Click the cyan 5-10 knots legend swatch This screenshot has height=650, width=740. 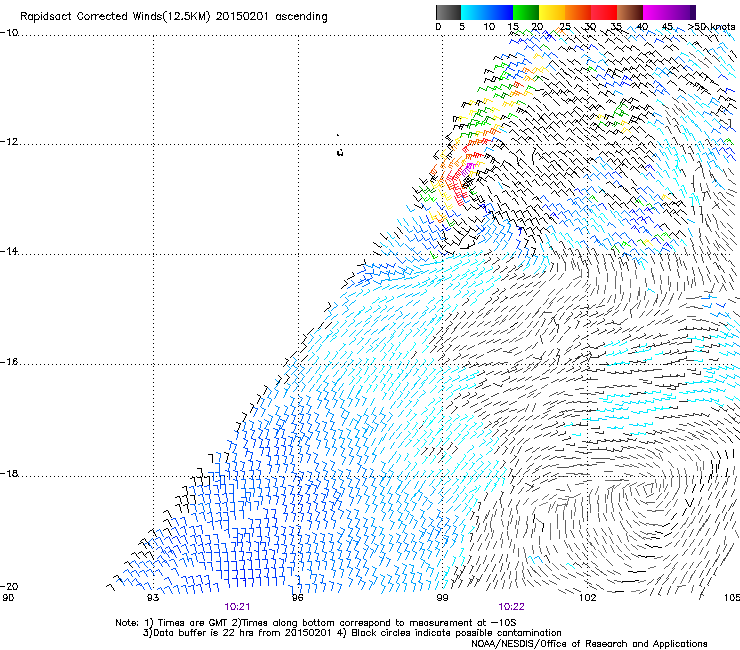[x=474, y=12]
